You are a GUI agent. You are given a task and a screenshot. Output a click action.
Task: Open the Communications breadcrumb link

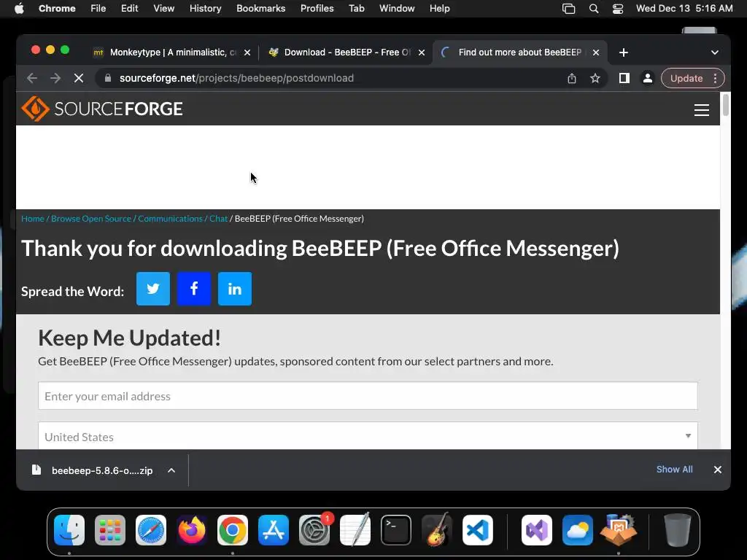point(170,219)
